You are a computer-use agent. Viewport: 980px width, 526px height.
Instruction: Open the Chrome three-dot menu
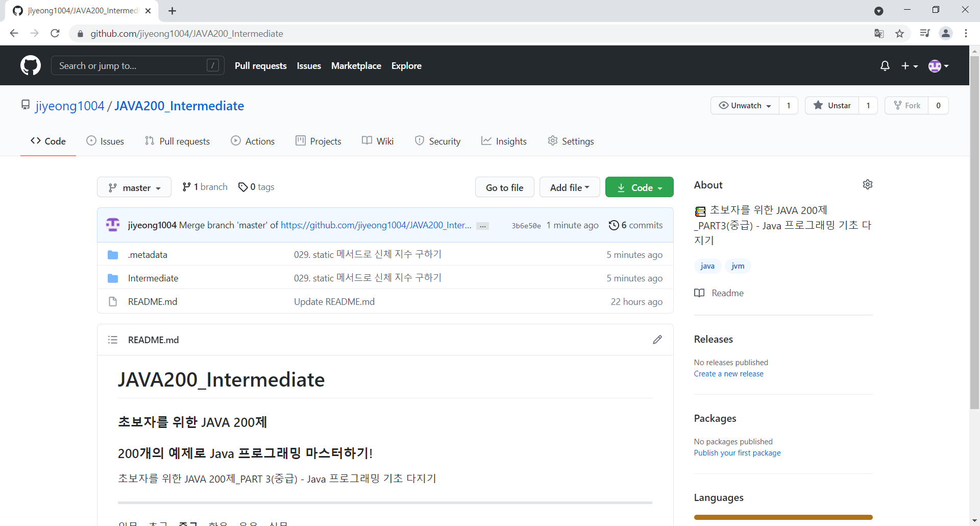[x=966, y=33]
